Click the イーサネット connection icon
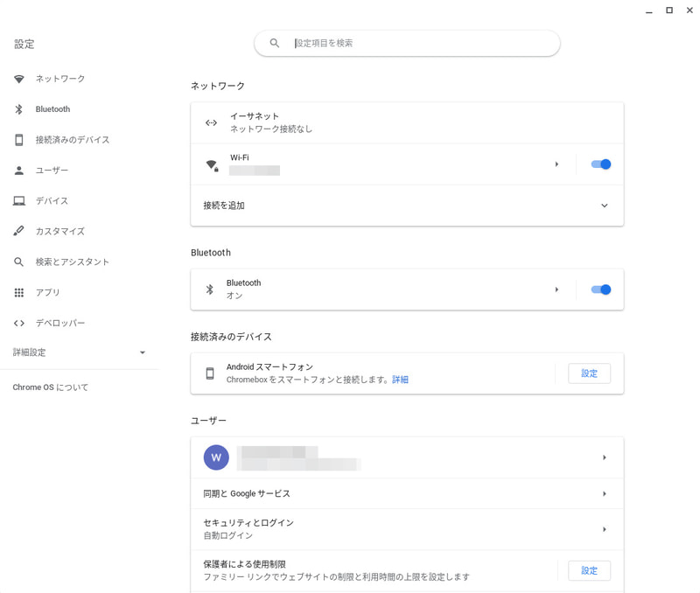The height and width of the screenshot is (593, 700). coord(210,122)
